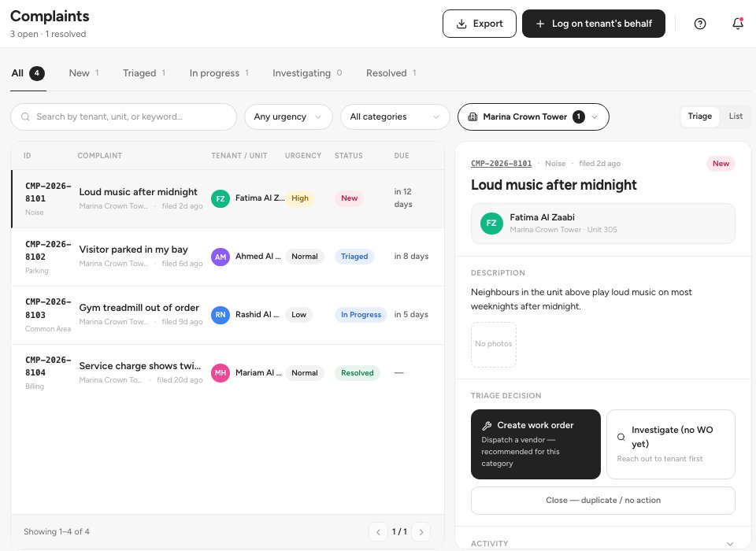Click the in 8 days due cell
756x551 pixels.
click(411, 257)
